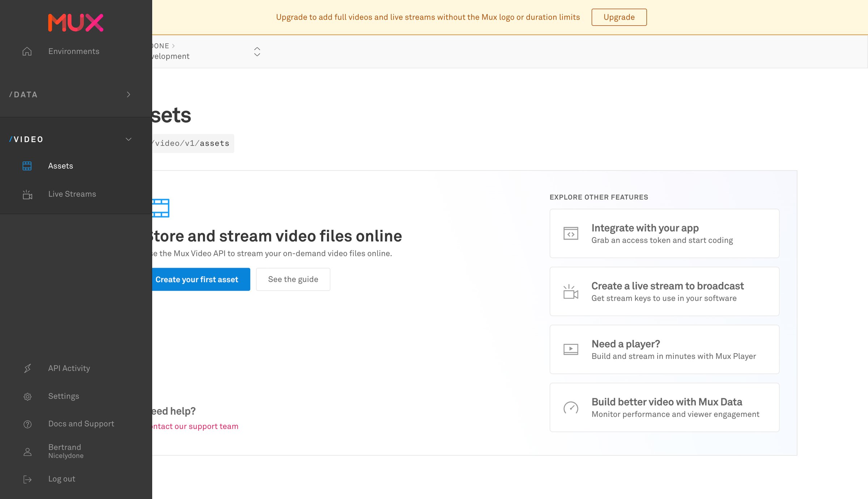Open Create a live stream to broadcast card
This screenshot has width=868, height=499.
pyautogui.click(x=664, y=291)
